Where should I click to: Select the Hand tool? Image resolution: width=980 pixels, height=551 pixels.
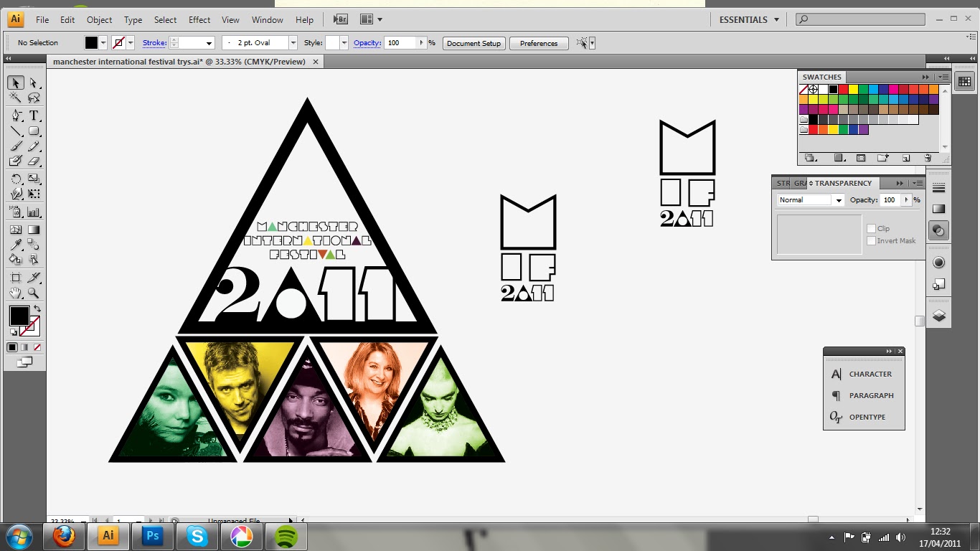pyautogui.click(x=16, y=293)
